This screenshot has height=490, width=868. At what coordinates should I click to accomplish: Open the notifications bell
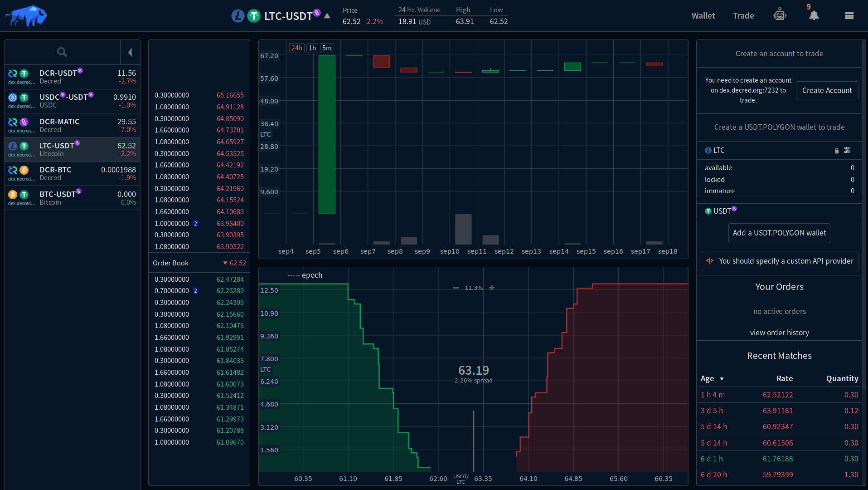click(x=814, y=15)
